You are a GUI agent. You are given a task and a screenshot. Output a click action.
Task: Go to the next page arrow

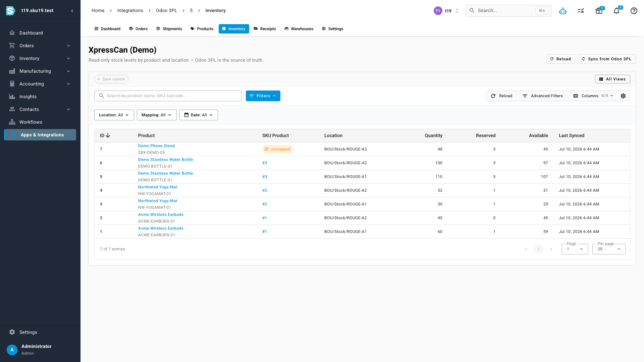[551, 249]
